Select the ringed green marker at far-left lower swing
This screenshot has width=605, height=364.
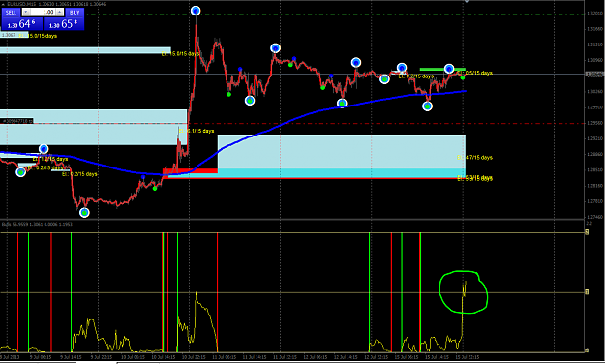click(21, 172)
